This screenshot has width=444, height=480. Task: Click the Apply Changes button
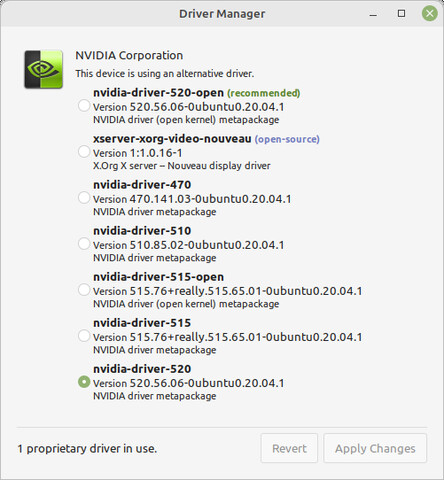[x=375, y=448]
